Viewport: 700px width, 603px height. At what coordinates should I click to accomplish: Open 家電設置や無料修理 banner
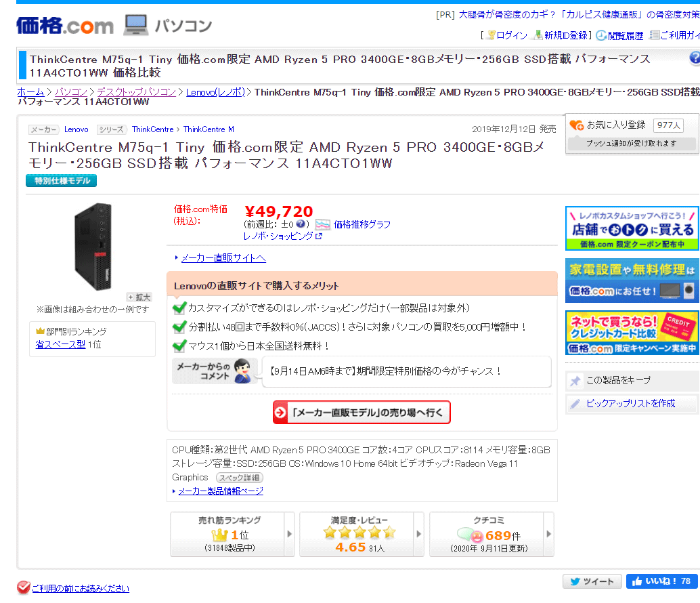point(632,280)
